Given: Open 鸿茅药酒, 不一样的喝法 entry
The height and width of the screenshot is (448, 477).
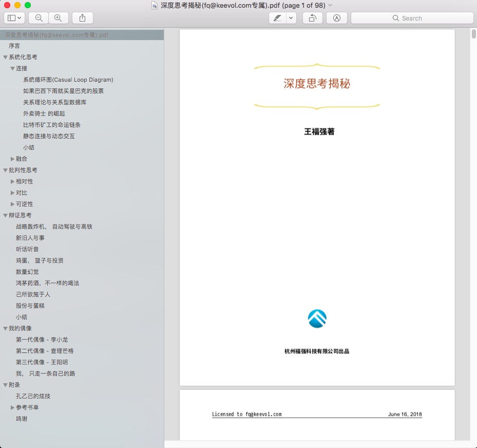Looking at the screenshot, I should tap(47, 283).
